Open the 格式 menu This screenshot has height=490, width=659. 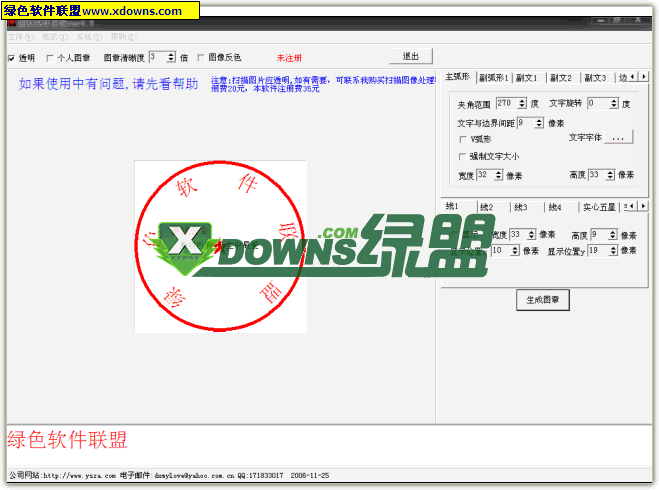pos(55,37)
